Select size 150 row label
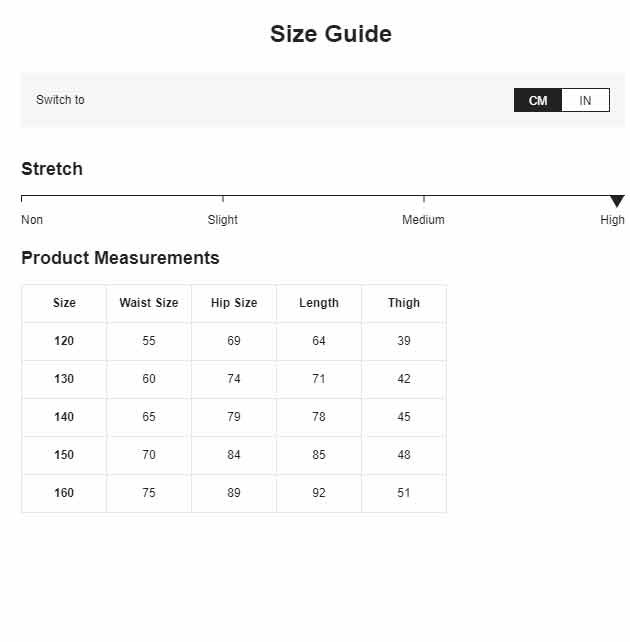630x642 pixels. 64,455
